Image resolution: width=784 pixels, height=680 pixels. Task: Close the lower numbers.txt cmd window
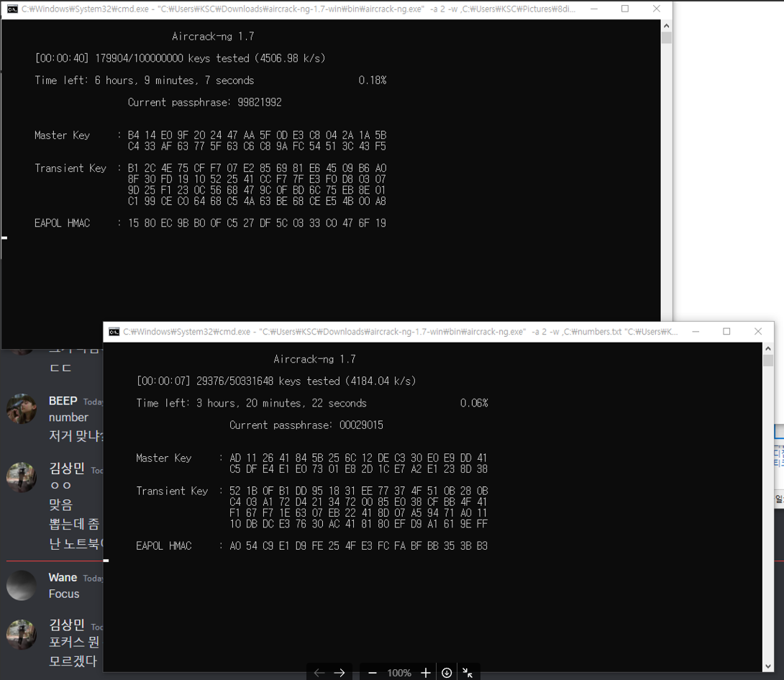758,332
